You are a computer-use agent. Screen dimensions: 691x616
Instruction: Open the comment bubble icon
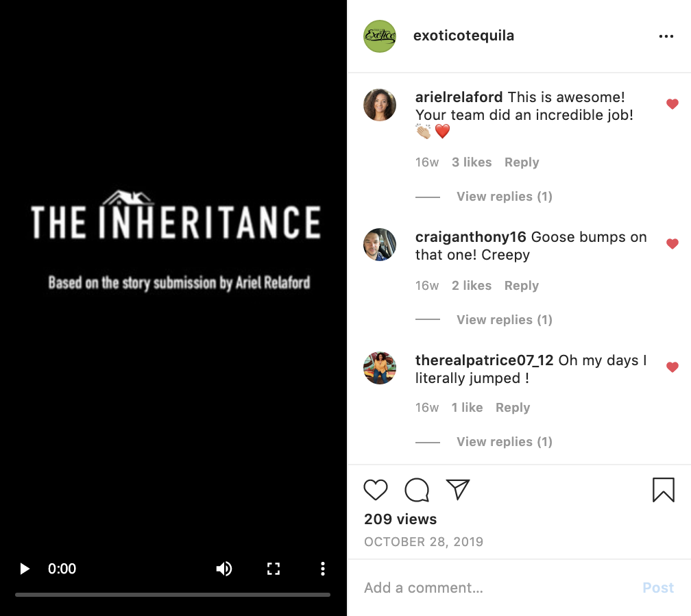click(417, 490)
